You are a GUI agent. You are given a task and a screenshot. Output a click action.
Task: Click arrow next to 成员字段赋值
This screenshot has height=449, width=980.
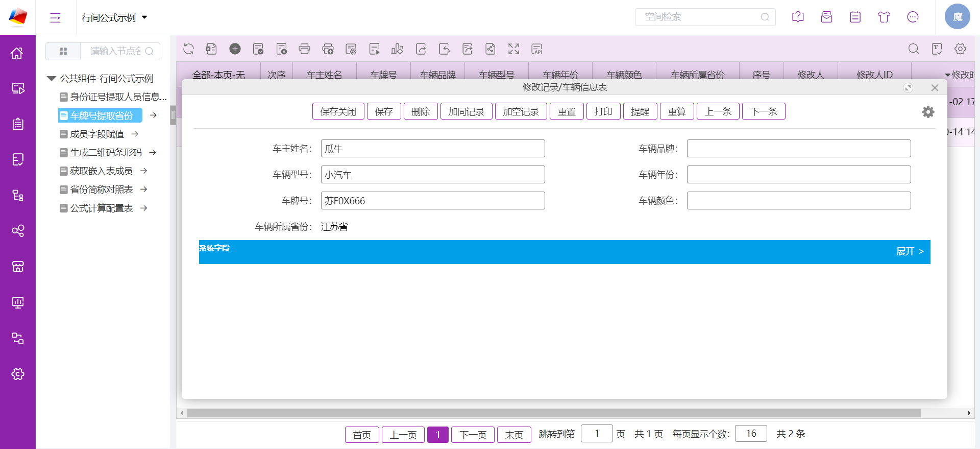(x=135, y=134)
